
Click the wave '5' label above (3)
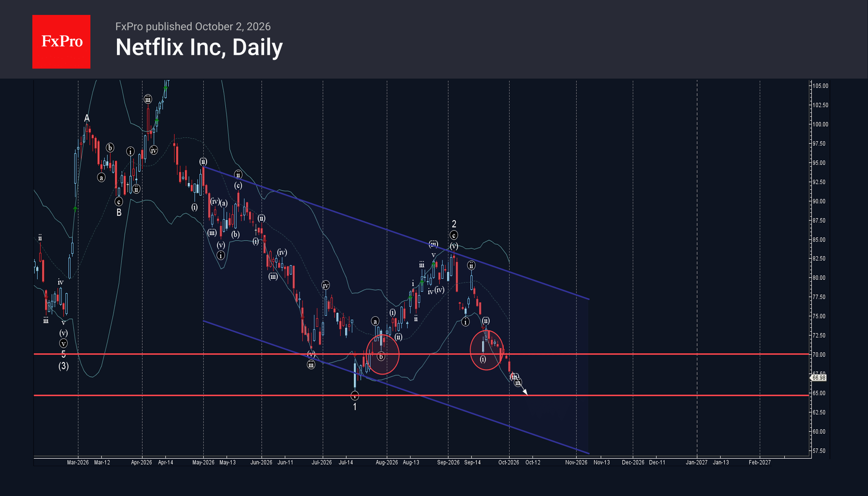(x=63, y=354)
